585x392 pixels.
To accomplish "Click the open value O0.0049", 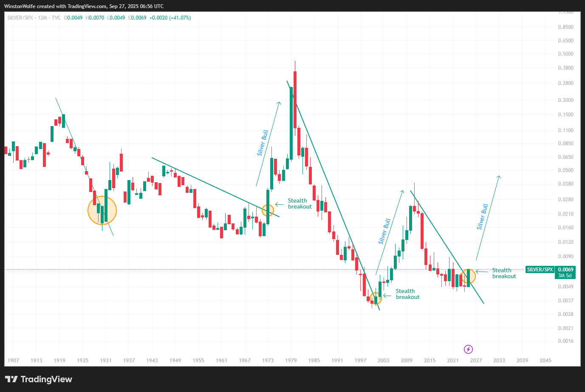I will click(x=73, y=18).
